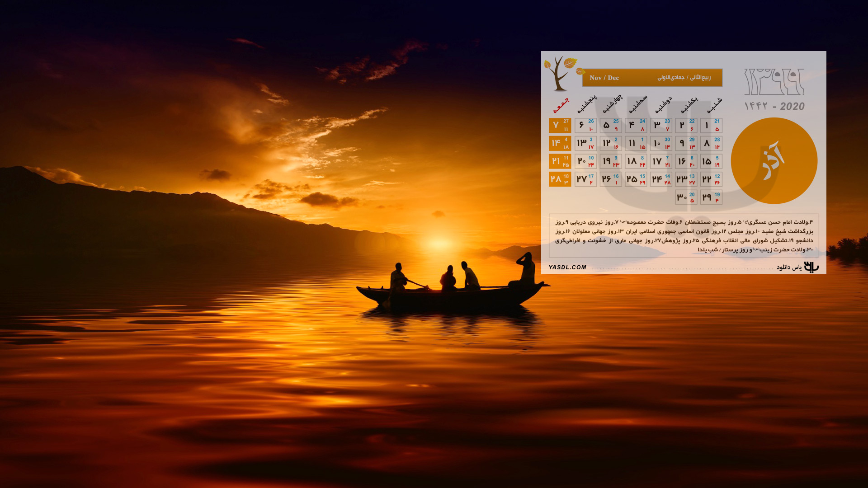Click the "۱۴۴۲ - 2020" year text

(x=774, y=107)
